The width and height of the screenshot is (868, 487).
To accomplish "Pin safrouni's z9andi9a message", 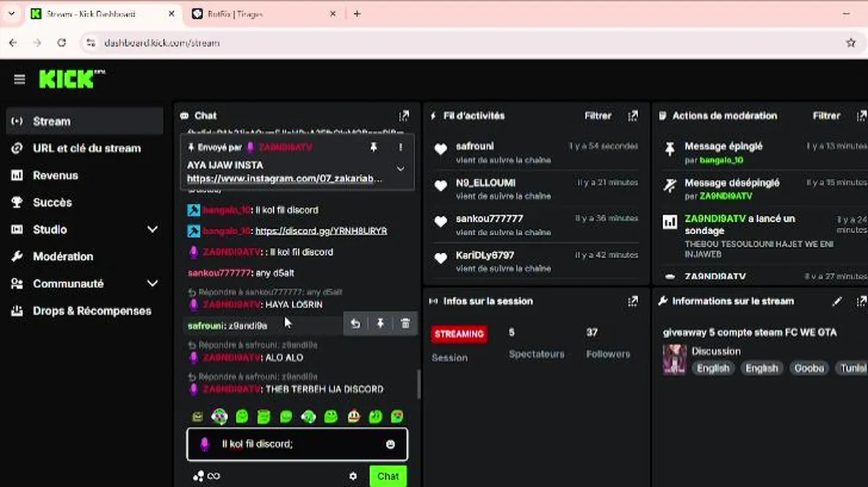I will pyautogui.click(x=381, y=324).
